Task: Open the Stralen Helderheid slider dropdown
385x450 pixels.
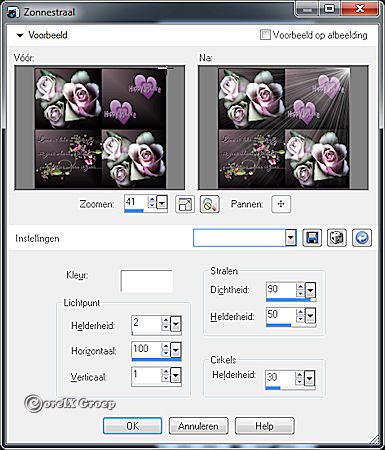Action: 310,316
